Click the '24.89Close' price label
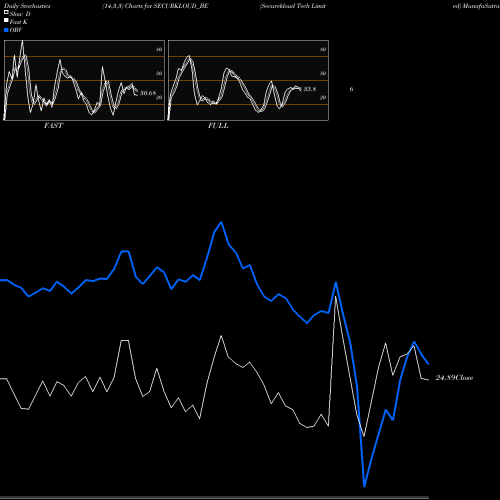The image size is (500, 500). click(454, 378)
